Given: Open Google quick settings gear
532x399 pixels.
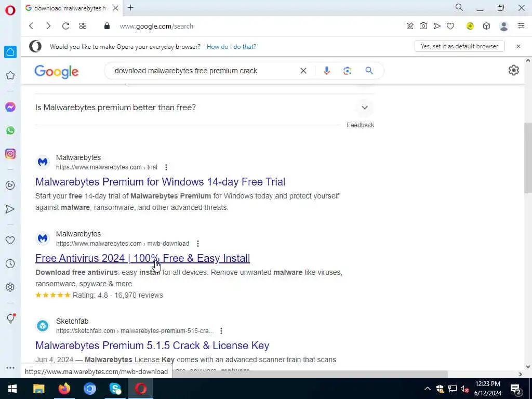Looking at the screenshot, I should pyautogui.click(x=514, y=70).
